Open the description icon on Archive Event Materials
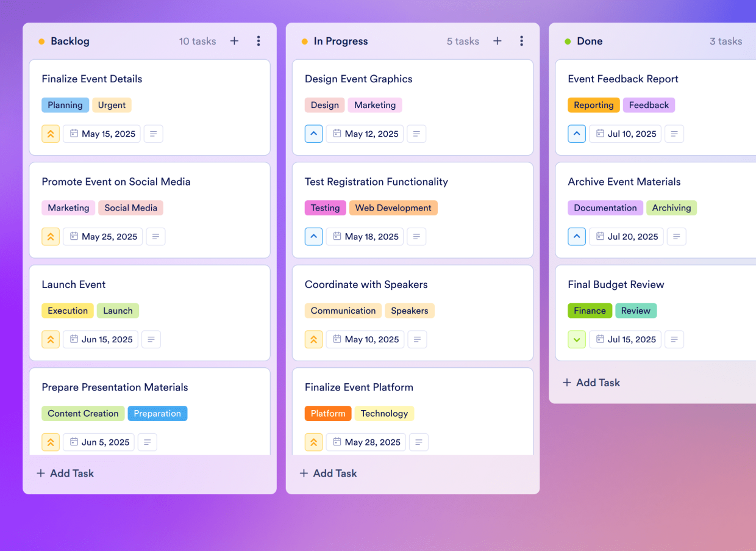The image size is (756, 551). [x=676, y=236]
